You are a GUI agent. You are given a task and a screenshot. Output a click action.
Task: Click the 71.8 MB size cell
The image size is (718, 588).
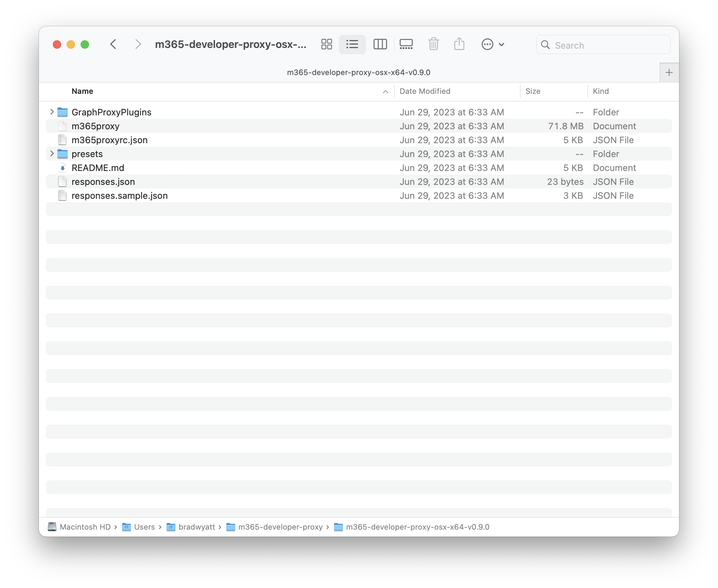565,126
